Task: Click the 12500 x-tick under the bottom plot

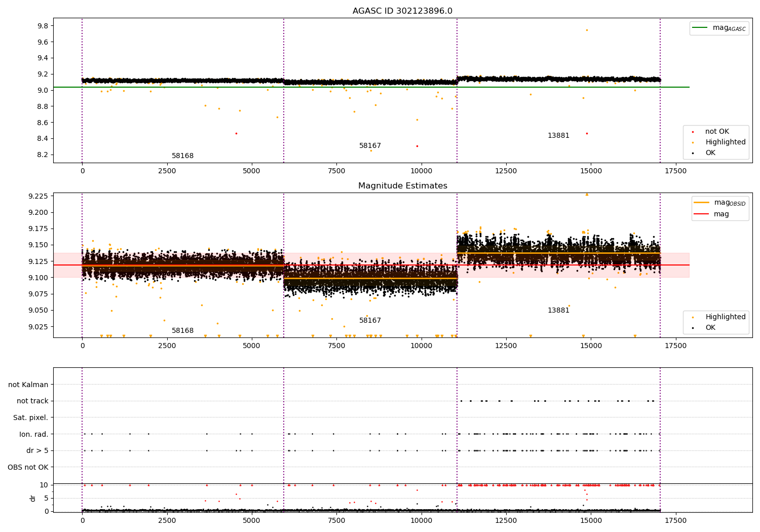Action: pos(506,521)
